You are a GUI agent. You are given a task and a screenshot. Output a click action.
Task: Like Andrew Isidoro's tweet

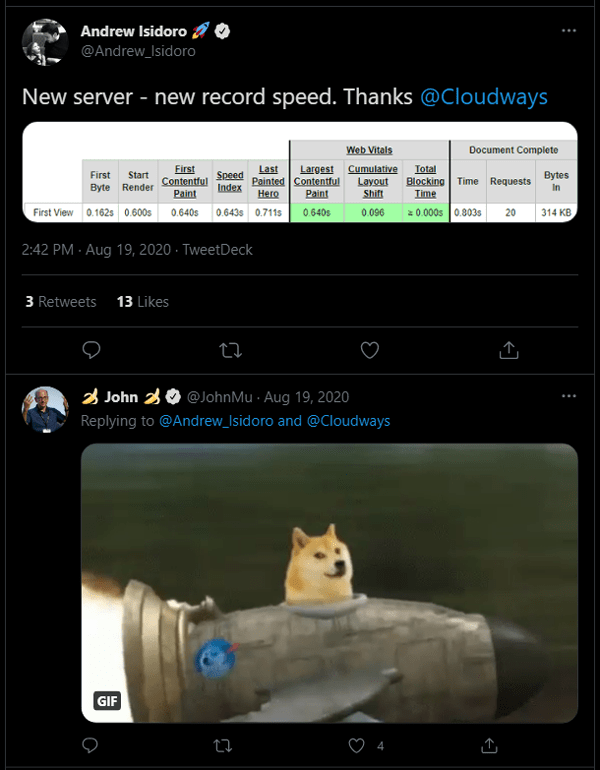(369, 350)
